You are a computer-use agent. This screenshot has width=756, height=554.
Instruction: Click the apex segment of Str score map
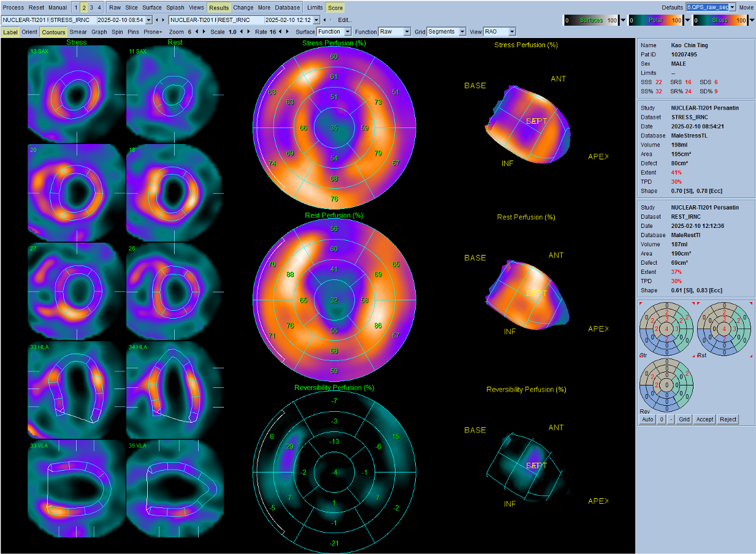coord(665,330)
